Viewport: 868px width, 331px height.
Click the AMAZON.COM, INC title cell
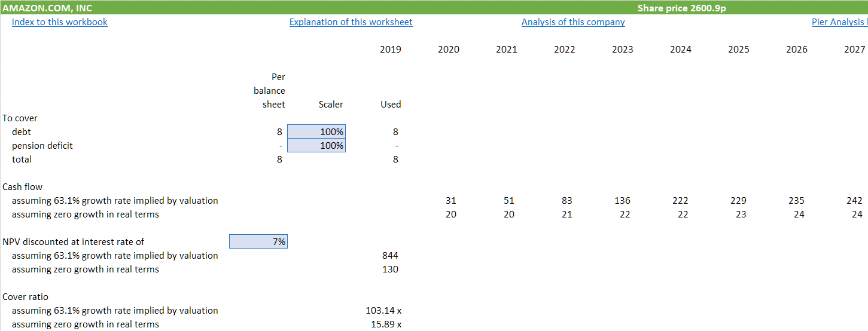click(x=47, y=8)
